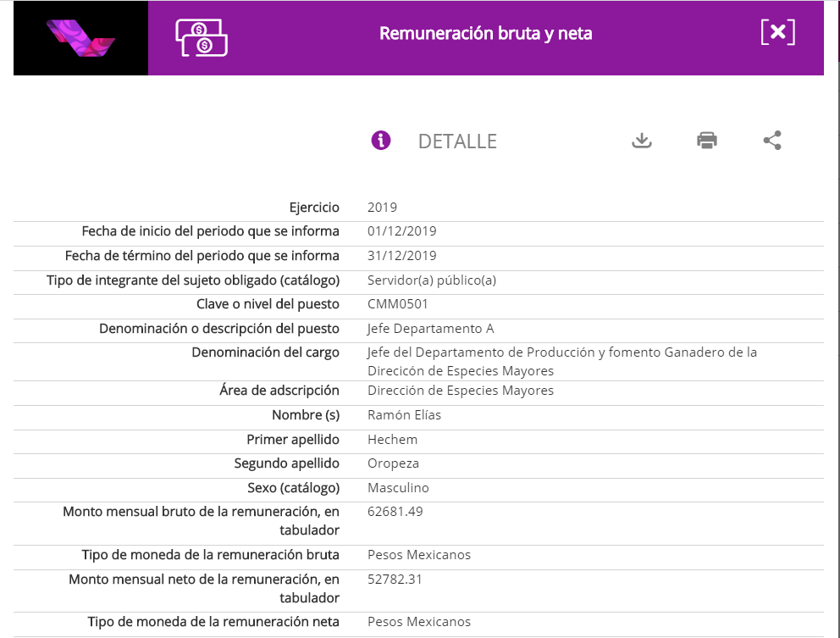Click the label Tipo de moneda de la remuneración bruta
Viewport: 840px width, 638px height.
point(211,555)
